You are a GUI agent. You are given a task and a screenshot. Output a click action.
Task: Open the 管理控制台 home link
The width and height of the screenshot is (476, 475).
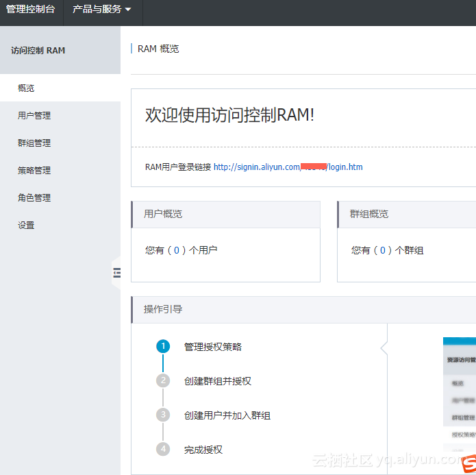[x=30, y=9]
